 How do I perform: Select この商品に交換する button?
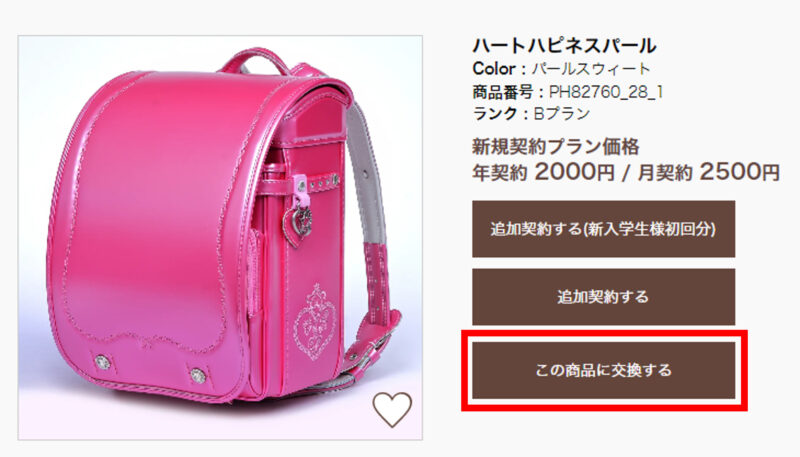point(603,370)
